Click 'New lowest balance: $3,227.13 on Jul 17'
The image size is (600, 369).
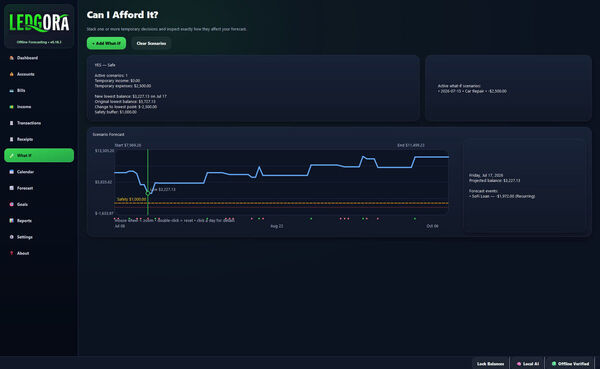[130, 96]
